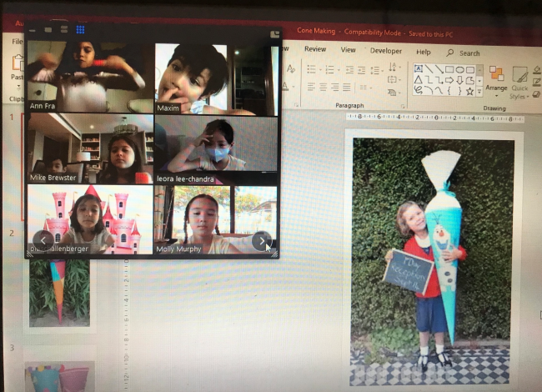This screenshot has height=392, width=542.
Task: Click Shape Fill bucket swatch
Action: coord(536,70)
